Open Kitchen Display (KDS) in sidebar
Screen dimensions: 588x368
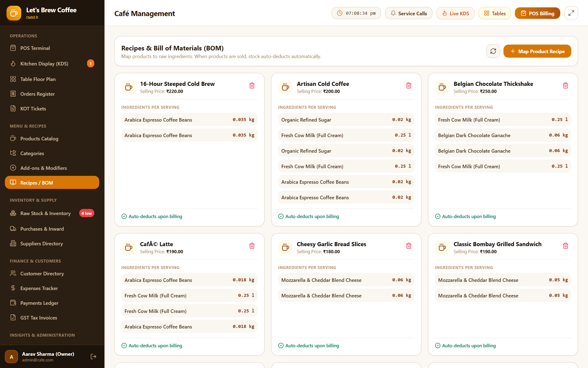(52, 64)
